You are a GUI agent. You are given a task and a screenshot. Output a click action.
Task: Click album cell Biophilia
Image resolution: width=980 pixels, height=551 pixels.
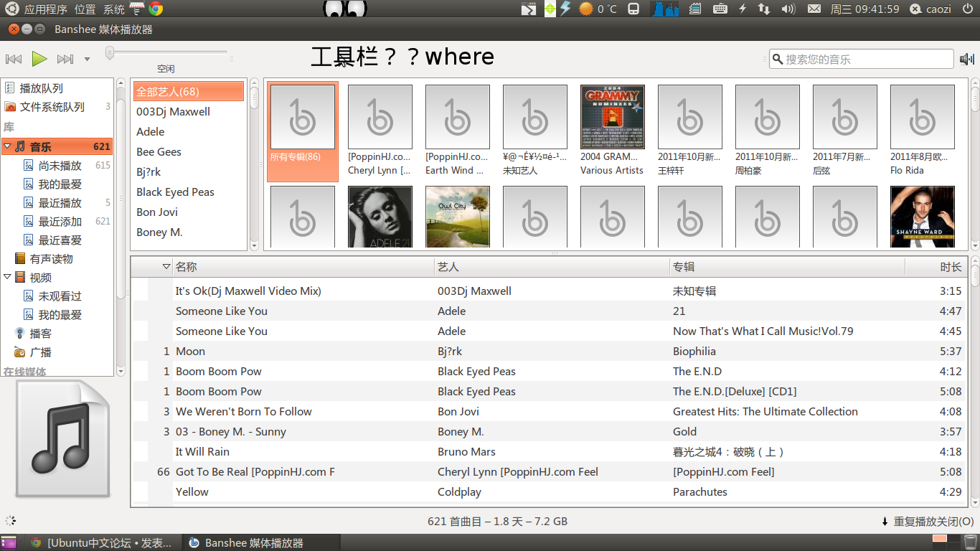(x=694, y=351)
